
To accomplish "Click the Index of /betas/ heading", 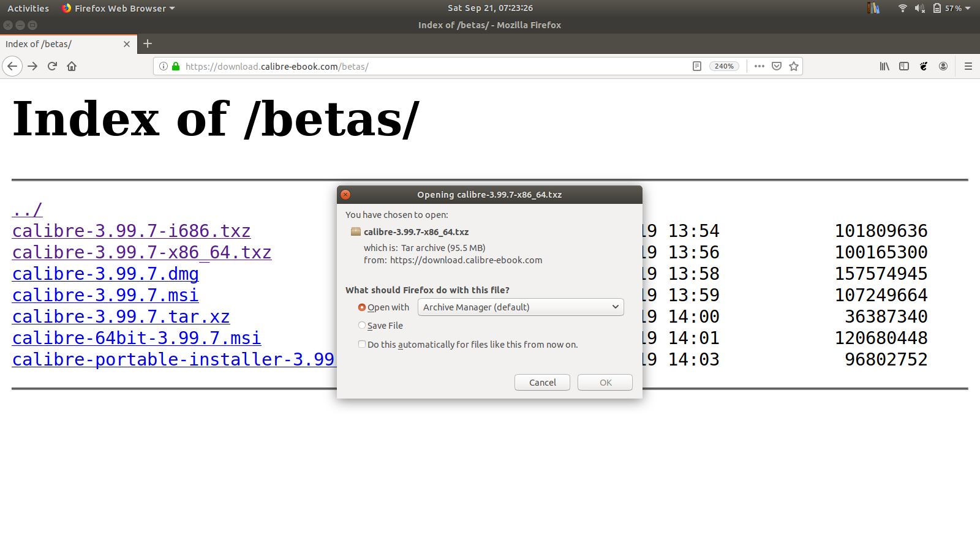I will (216, 119).
